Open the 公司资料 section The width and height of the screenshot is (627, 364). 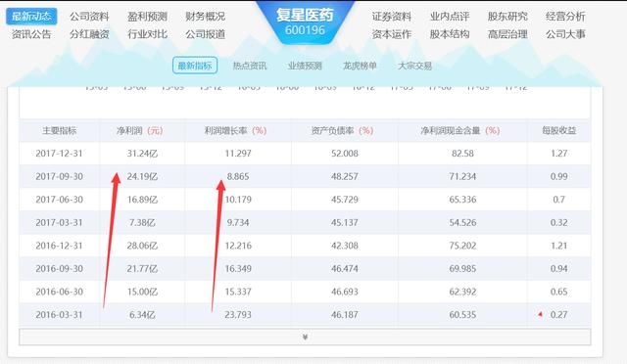(x=89, y=17)
